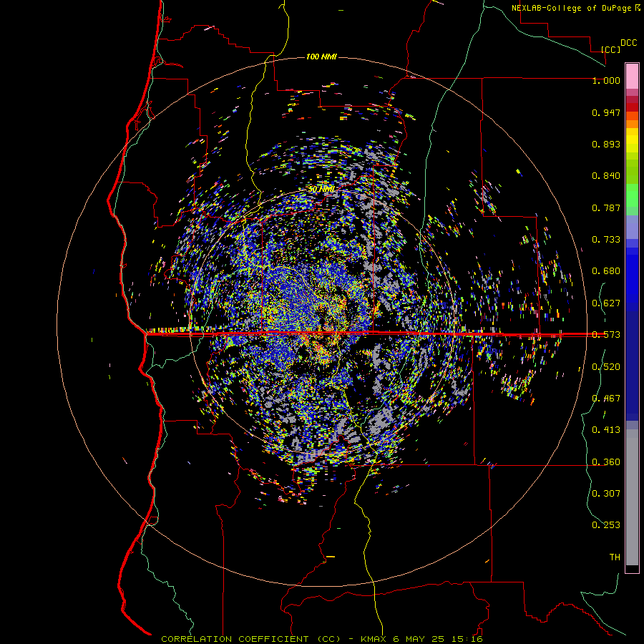Click the 0.360 scale value
Viewport: 644px width, 644px height.
coord(606,462)
